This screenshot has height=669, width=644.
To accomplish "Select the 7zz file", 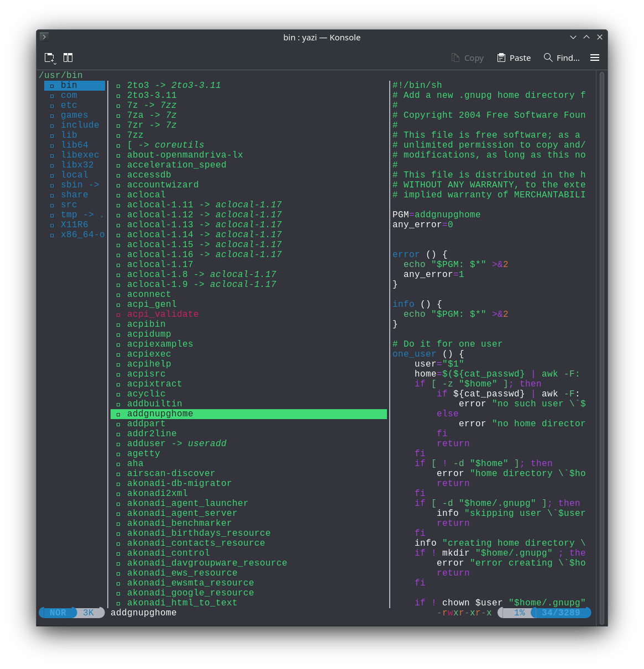I will pos(135,135).
